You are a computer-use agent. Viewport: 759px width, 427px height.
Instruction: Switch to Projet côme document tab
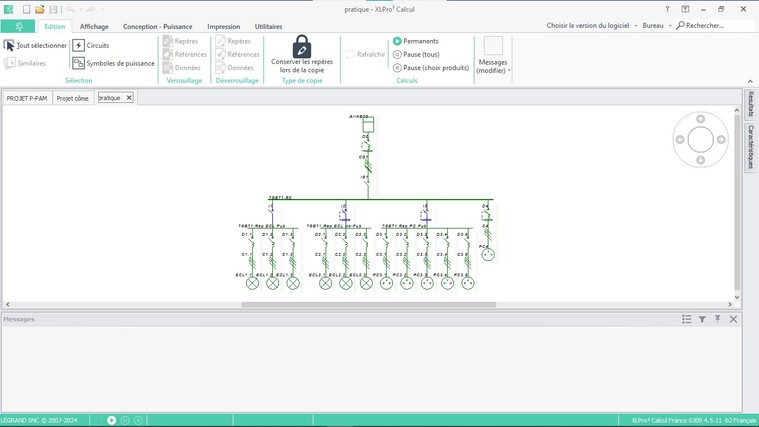point(73,98)
